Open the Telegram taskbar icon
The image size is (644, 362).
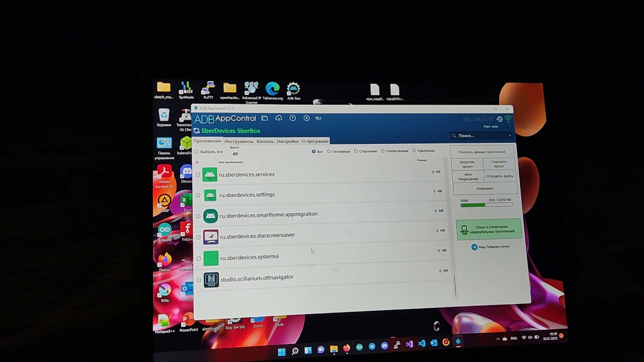pyautogui.click(x=372, y=347)
